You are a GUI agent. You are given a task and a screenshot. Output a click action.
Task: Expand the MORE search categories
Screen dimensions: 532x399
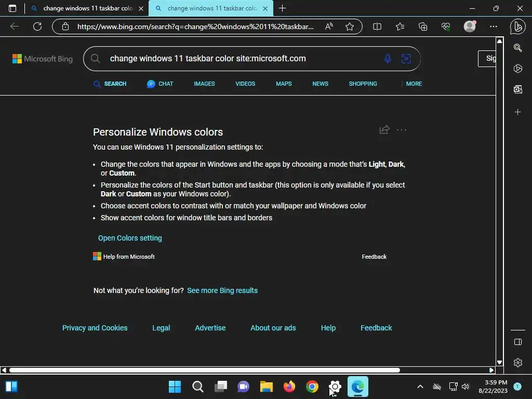[x=411, y=84]
